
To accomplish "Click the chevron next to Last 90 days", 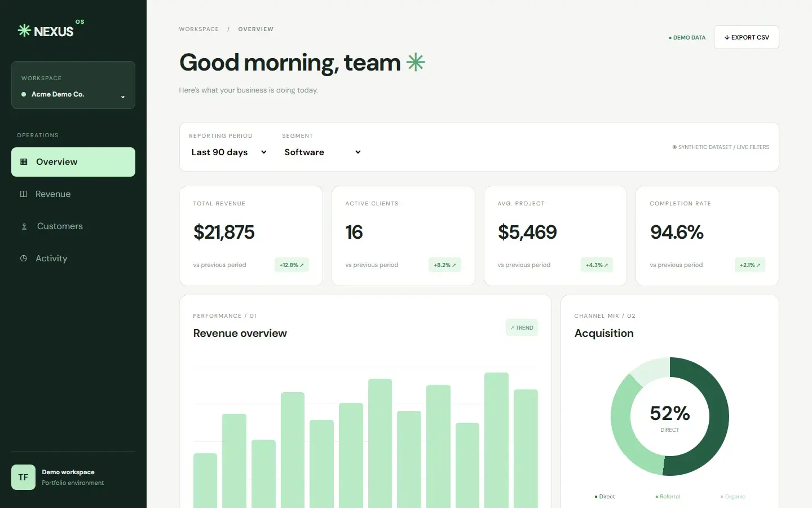I will tap(263, 152).
